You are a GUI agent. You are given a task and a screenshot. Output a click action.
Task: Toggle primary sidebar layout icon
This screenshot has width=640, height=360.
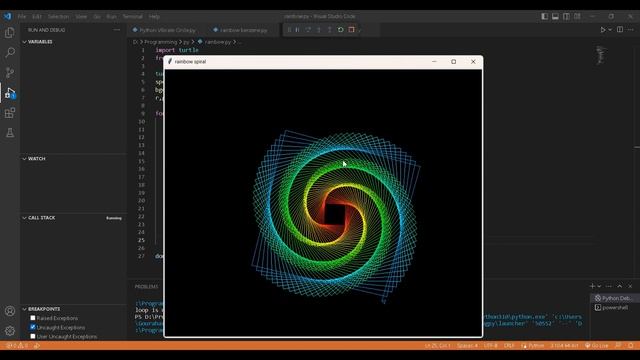pos(544,16)
